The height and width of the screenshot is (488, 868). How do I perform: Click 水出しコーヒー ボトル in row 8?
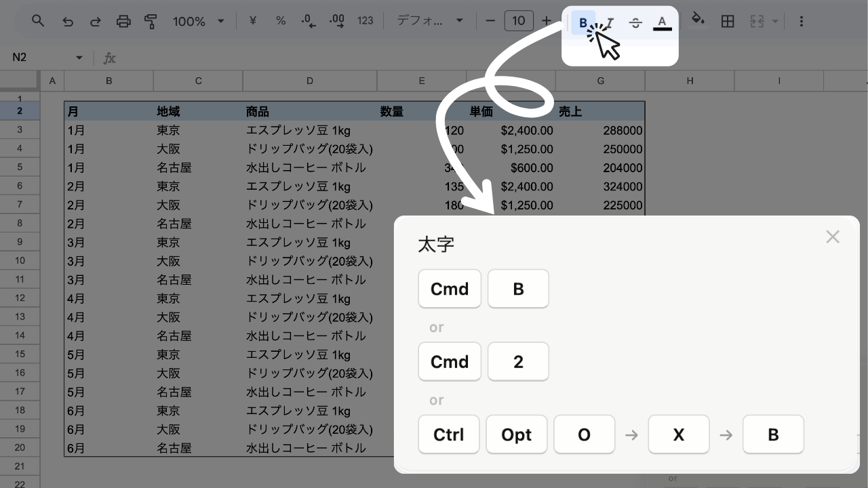310,224
